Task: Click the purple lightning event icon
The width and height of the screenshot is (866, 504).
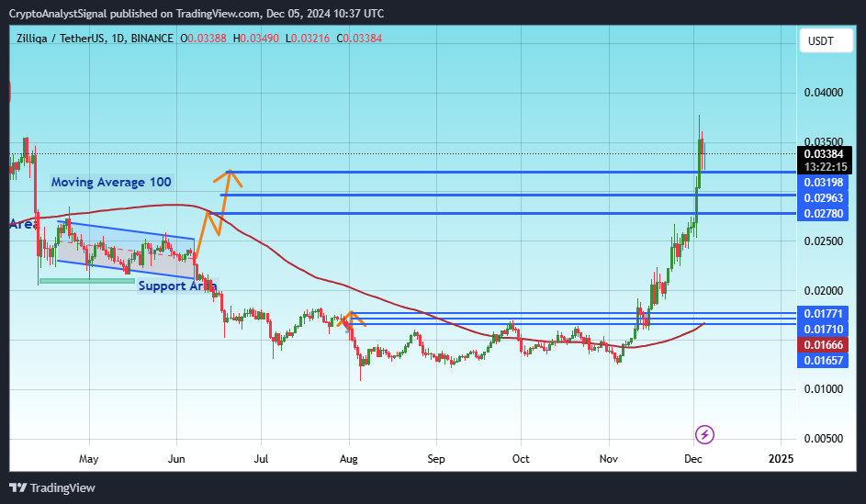Action: (704, 434)
